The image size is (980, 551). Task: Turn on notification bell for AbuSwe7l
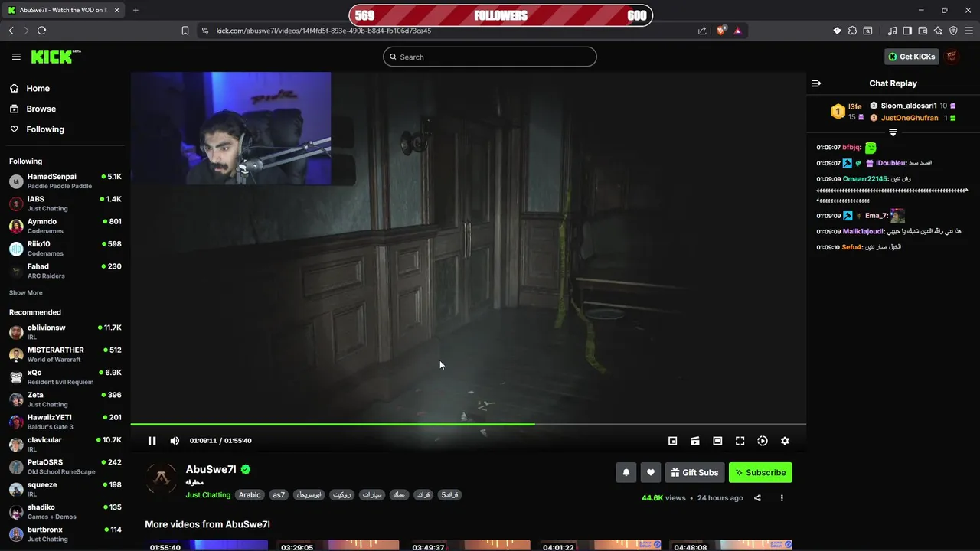(626, 473)
